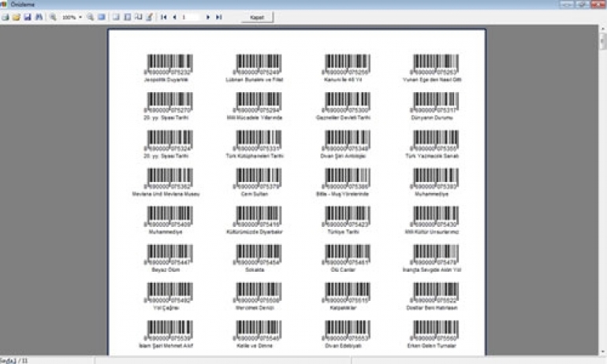Open page settings from the toolbar

click(138, 17)
